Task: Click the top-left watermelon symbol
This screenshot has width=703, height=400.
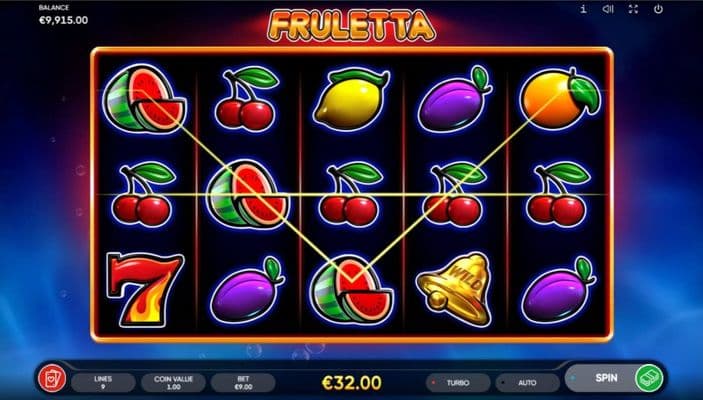Action: (x=144, y=99)
